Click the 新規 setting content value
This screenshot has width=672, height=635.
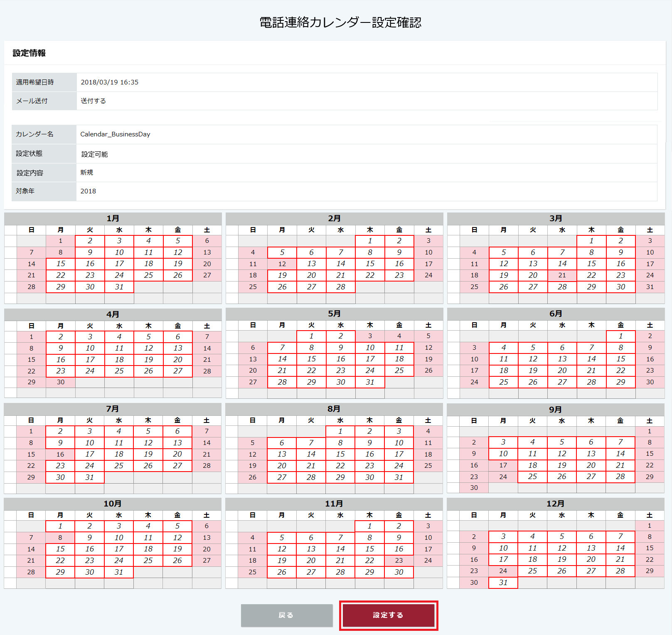87,172
